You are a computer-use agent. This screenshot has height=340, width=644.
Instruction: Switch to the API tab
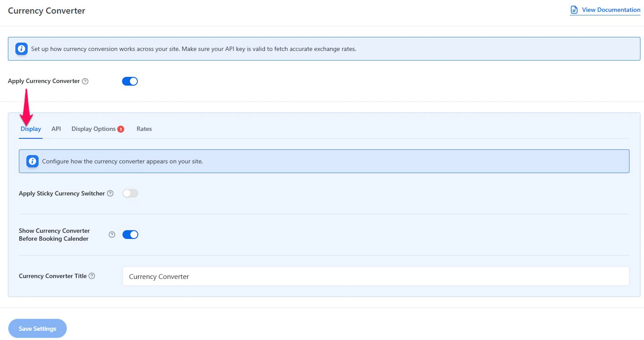pos(56,129)
